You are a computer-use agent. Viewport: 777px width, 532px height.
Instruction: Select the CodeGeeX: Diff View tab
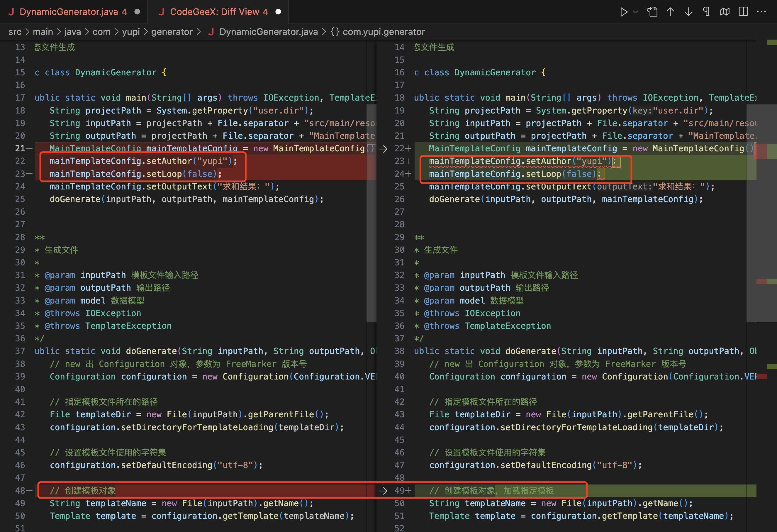pyautogui.click(x=214, y=12)
